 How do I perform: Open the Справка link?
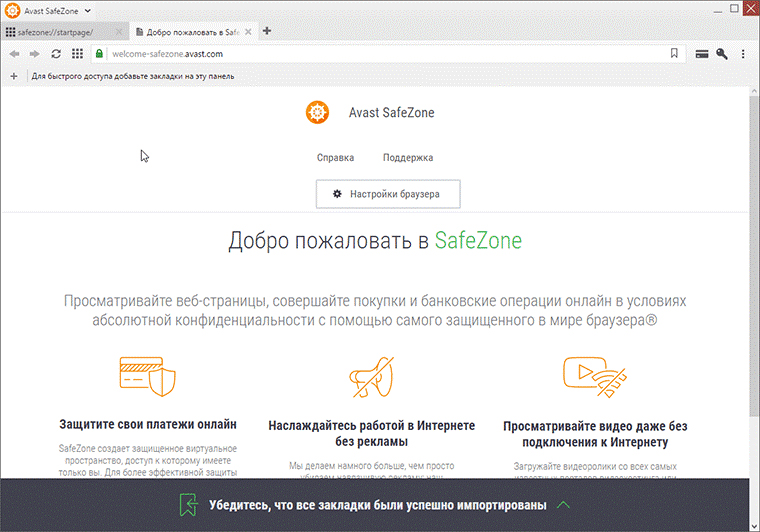click(x=335, y=157)
